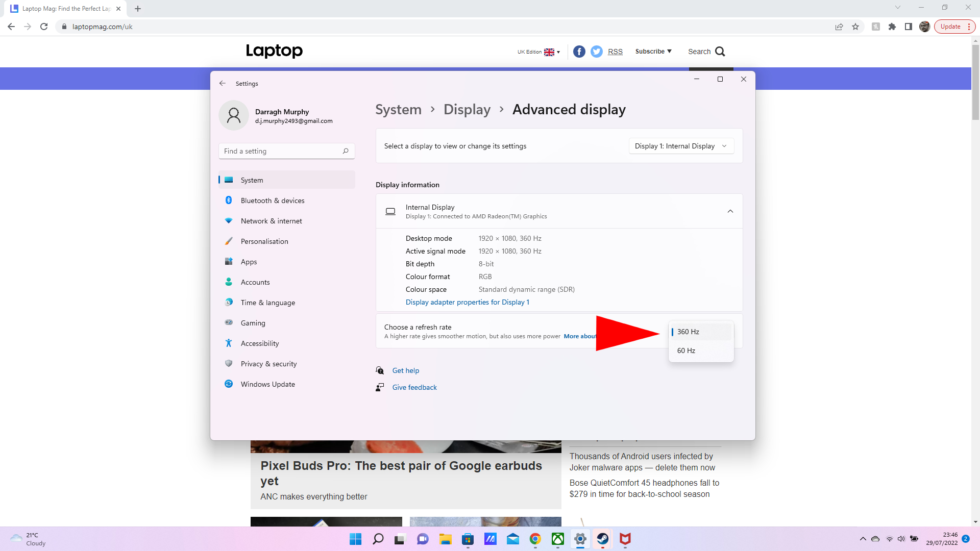Open Network & internet settings
This screenshot has height=551, width=980.
click(x=271, y=221)
